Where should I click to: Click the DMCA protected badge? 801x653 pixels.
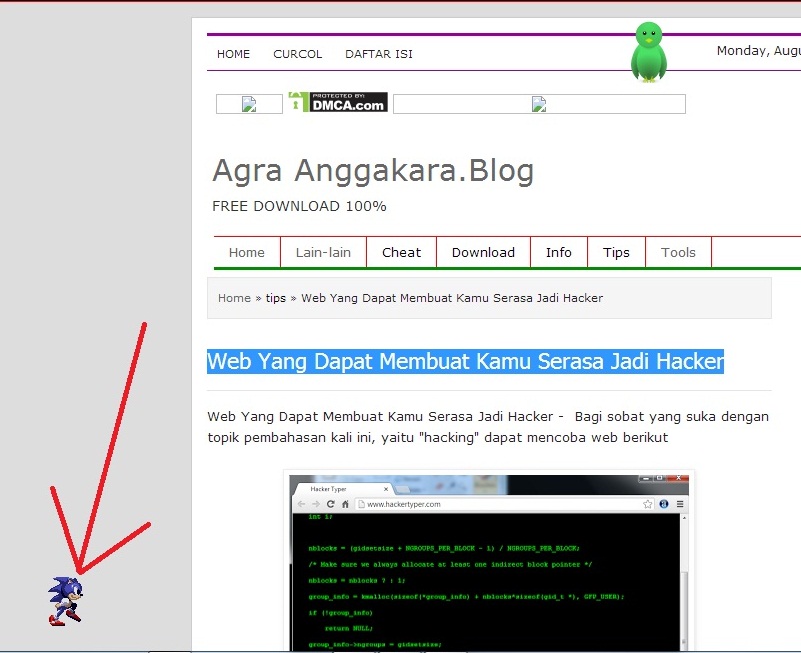[337, 103]
